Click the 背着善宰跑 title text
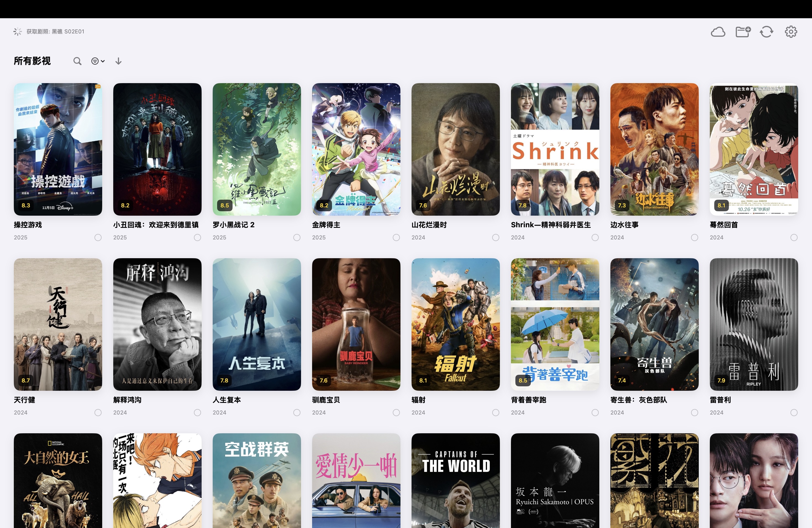The height and width of the screenshot is (528, 812). pyautogui.click(x=528, y=400)
